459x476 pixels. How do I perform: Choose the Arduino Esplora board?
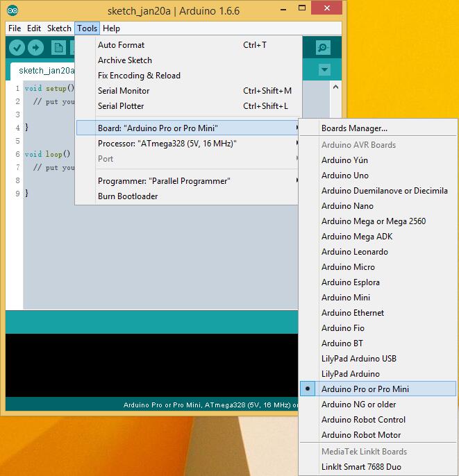378,282
